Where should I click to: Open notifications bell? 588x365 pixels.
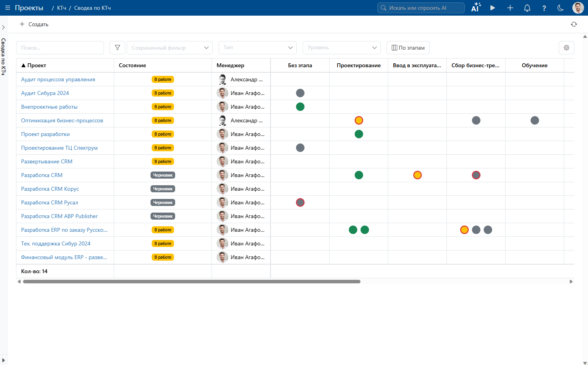pos(527,8)
